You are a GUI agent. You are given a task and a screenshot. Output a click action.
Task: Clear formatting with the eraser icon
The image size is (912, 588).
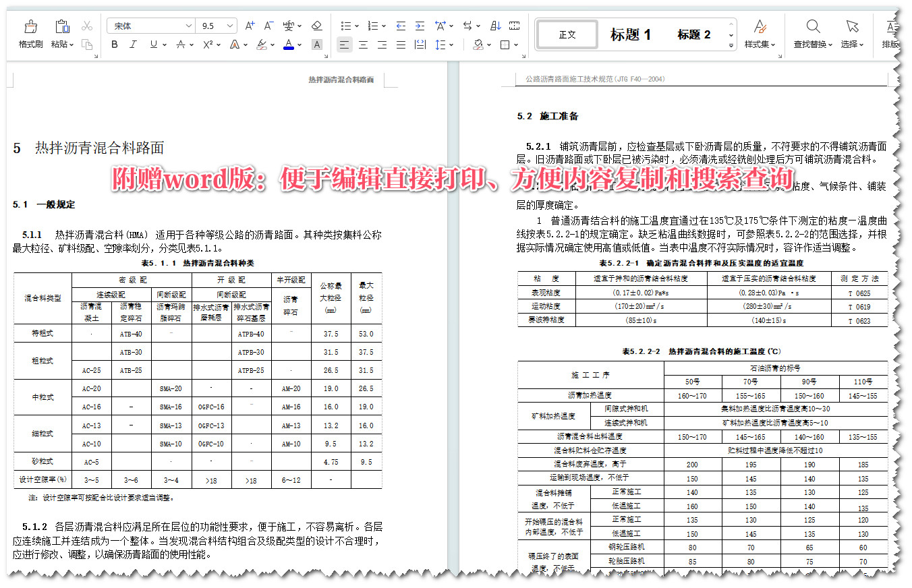click(317, 25)
